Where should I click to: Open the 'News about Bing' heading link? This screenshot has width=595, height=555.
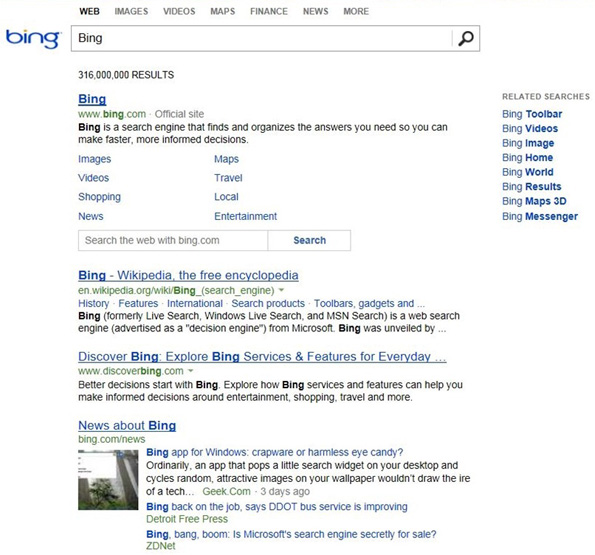[127, 426]
